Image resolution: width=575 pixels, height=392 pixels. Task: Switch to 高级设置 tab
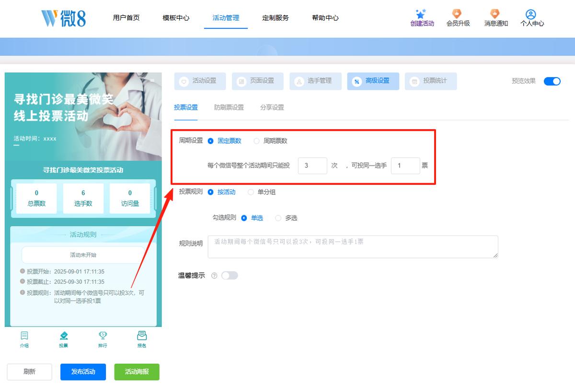[x=373, y=81]
